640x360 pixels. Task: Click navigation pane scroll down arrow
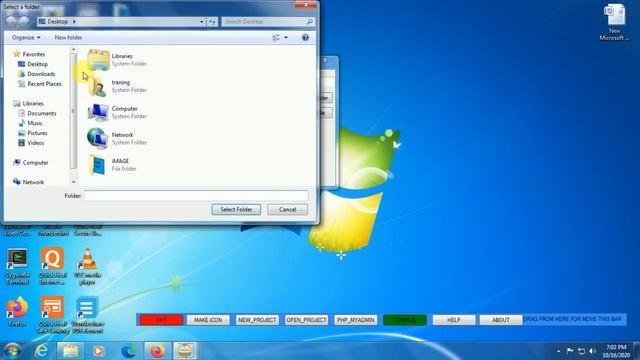(73, 182)
